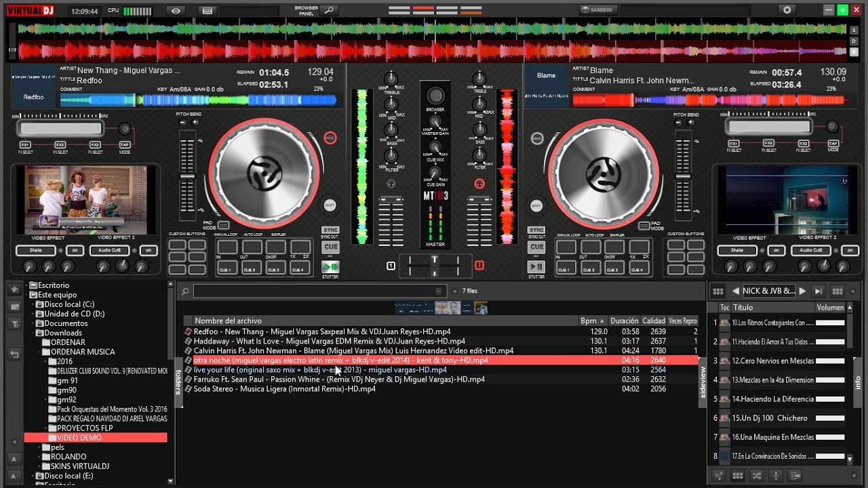Click the shuffle icon in the sideview footer

[x=757, y=476]
